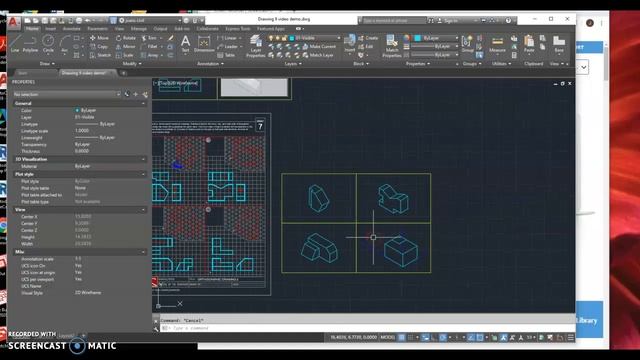Click the command line input field
Image resolution: width=640 pixels, height=360 pixels.
tap(367, 328)
